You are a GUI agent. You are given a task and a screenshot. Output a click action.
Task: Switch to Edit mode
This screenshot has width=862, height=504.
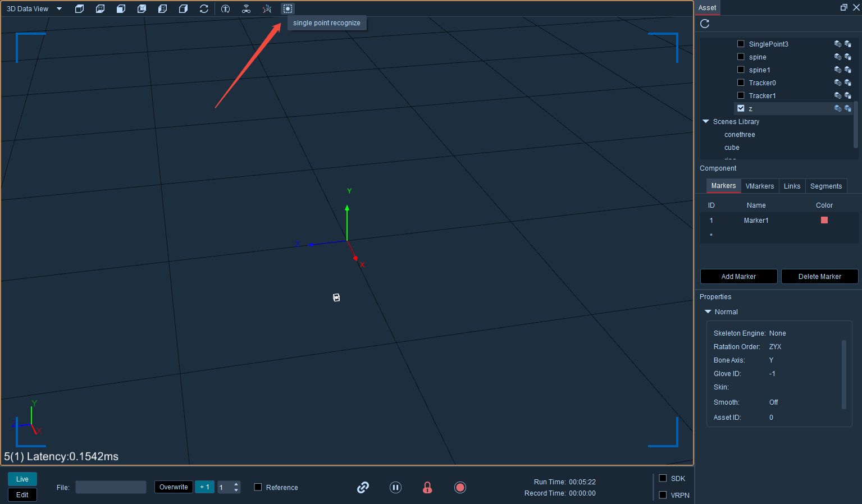(x=22, y=495)
